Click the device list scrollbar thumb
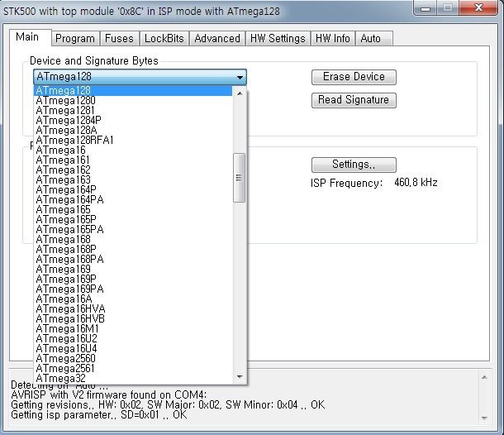 coord(239,178)
